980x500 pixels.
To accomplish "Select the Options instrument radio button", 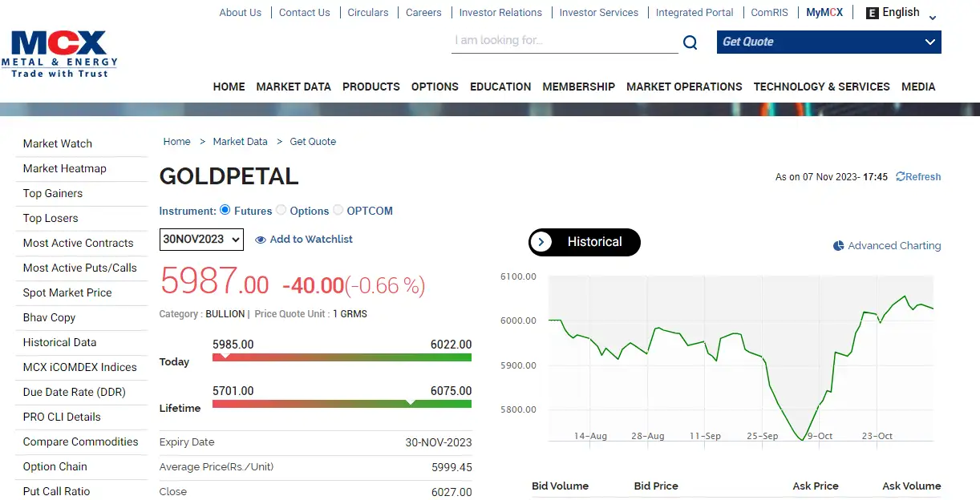I will click(281, 210).
